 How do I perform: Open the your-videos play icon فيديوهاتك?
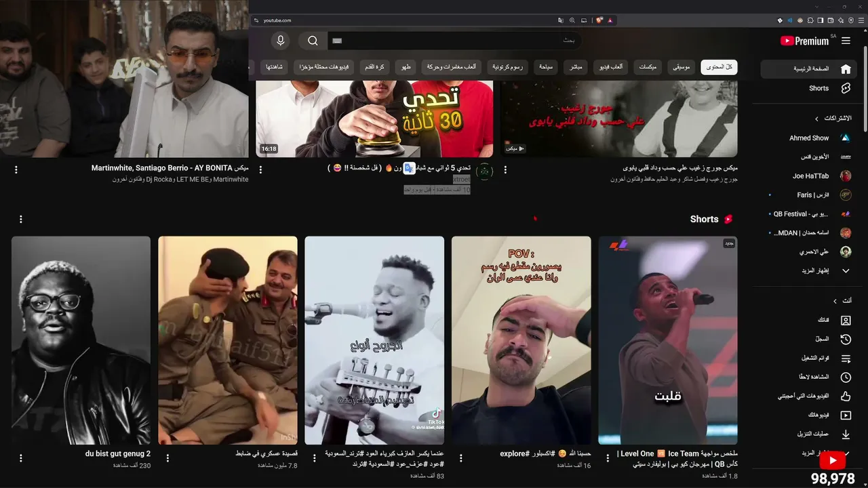click(x=846, y=415)
